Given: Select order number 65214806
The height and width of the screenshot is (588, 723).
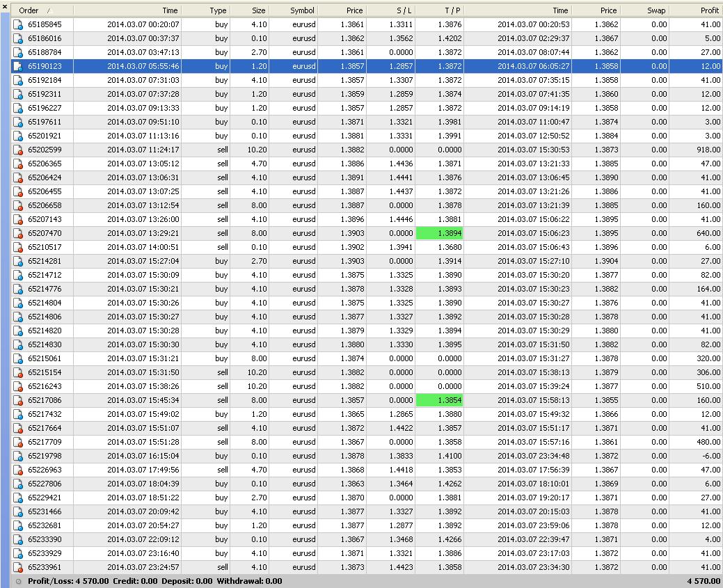Looking at the screenshot, I should point(45,317).
